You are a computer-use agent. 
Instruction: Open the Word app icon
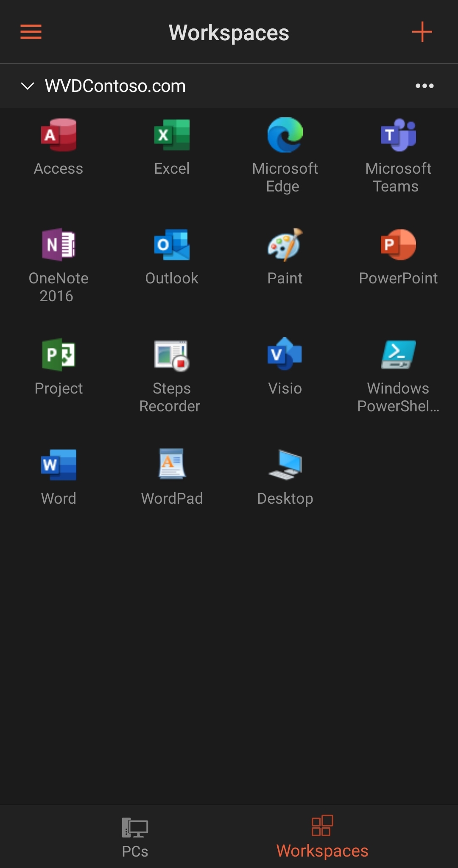click(59, 465)
